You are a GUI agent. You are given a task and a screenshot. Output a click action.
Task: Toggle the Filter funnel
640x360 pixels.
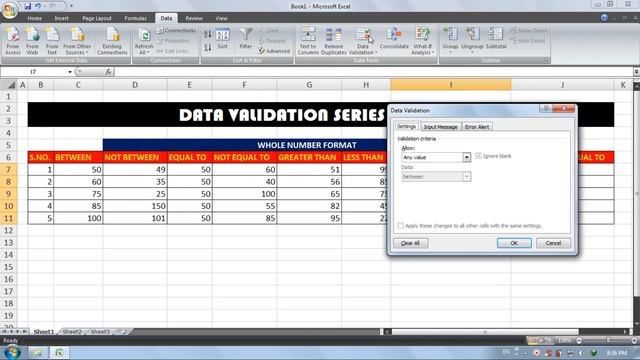tap(246, 39)
